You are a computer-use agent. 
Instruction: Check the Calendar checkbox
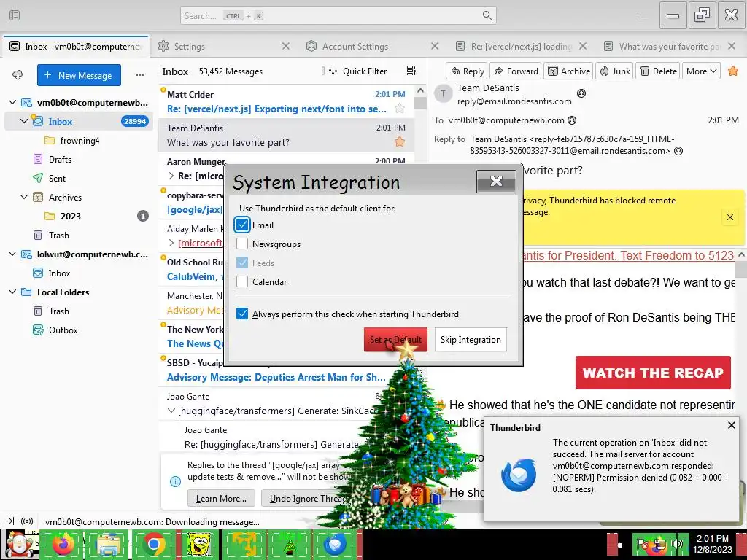pyautogui.click(x=242, y=282)
